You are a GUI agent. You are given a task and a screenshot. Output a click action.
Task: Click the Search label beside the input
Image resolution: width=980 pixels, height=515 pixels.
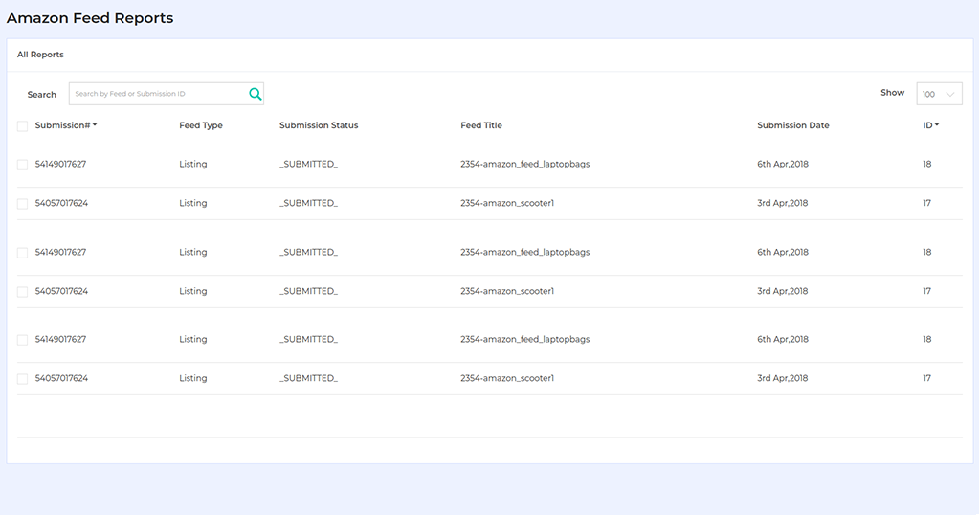[x=42, y=95]
